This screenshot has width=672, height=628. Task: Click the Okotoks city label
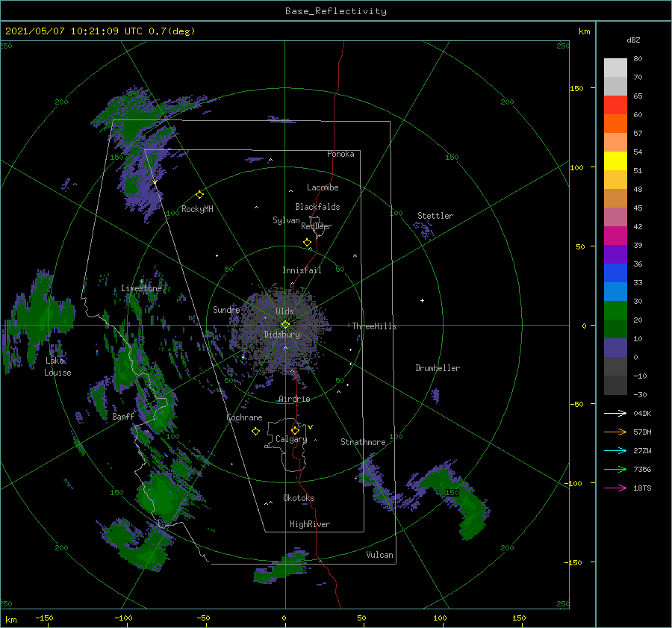point(299,498)
